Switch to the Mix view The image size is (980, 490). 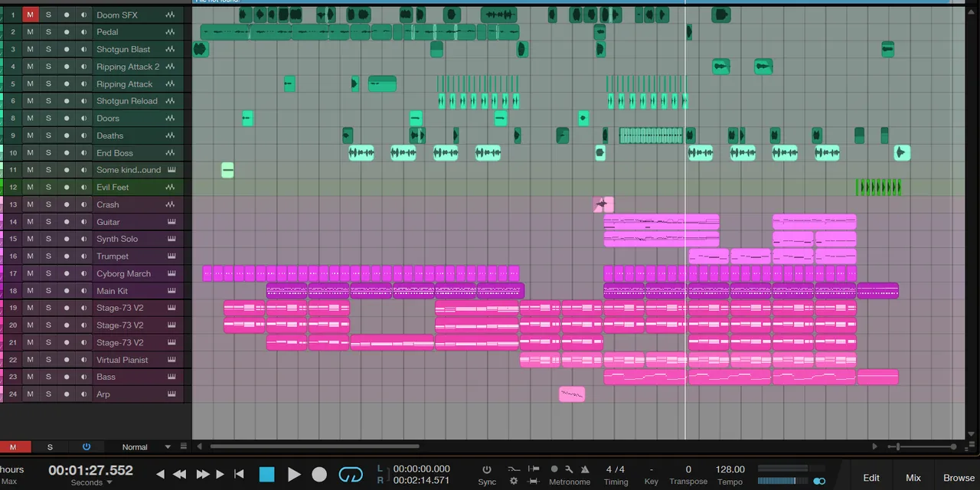[x=913, y=478]
